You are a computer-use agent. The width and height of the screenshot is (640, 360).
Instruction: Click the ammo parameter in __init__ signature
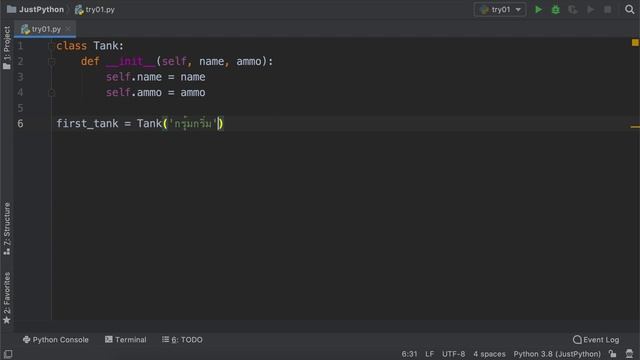249,61
